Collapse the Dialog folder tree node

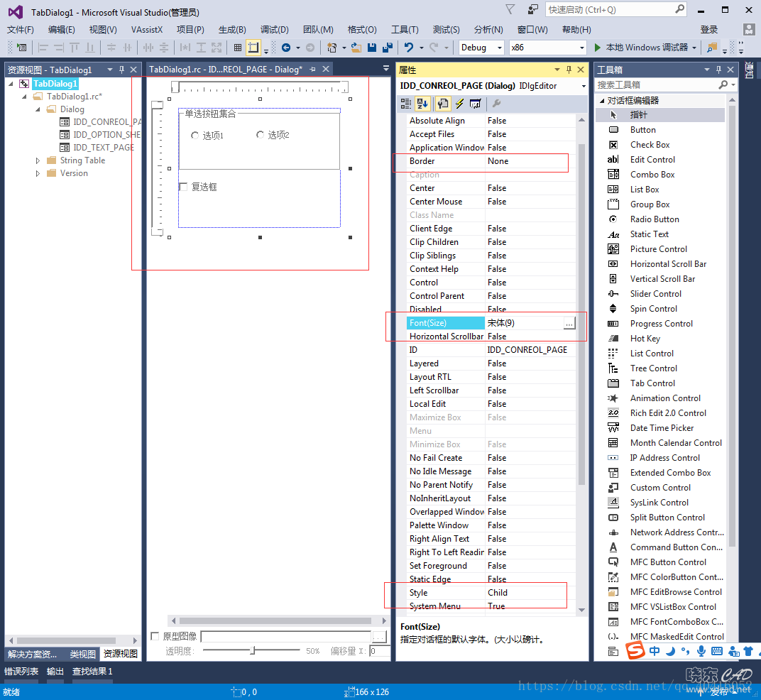click(38, 110)
